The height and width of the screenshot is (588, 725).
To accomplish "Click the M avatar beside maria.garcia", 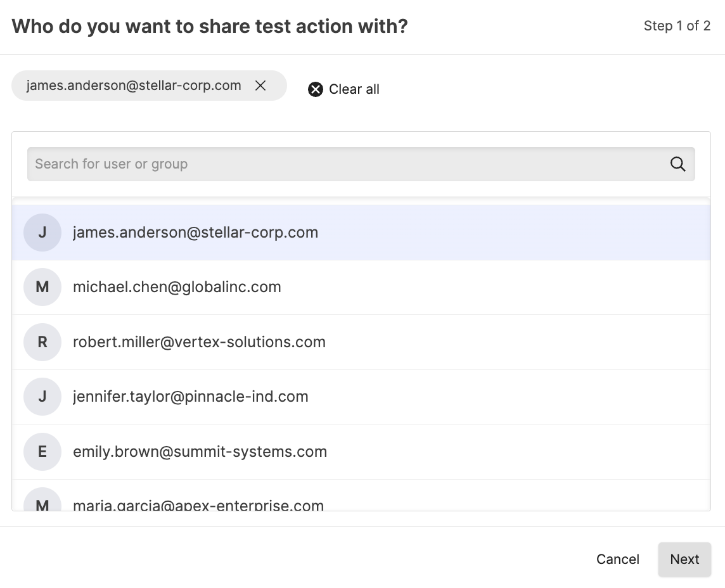I will pyautogui.click(x=42, y=502).
